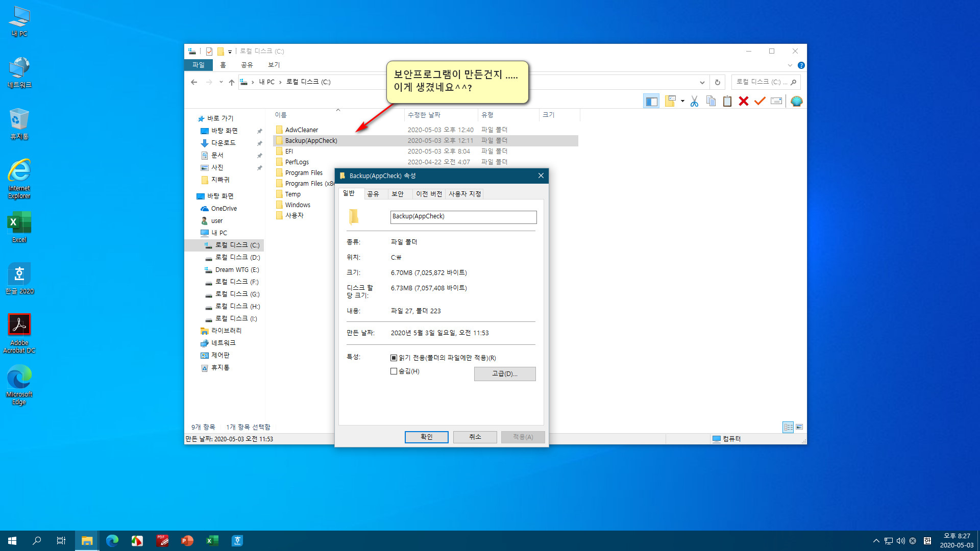Go back with the Back arrow
The height and width of the screenshot is (551, 980).
click(x=194, y=82)
